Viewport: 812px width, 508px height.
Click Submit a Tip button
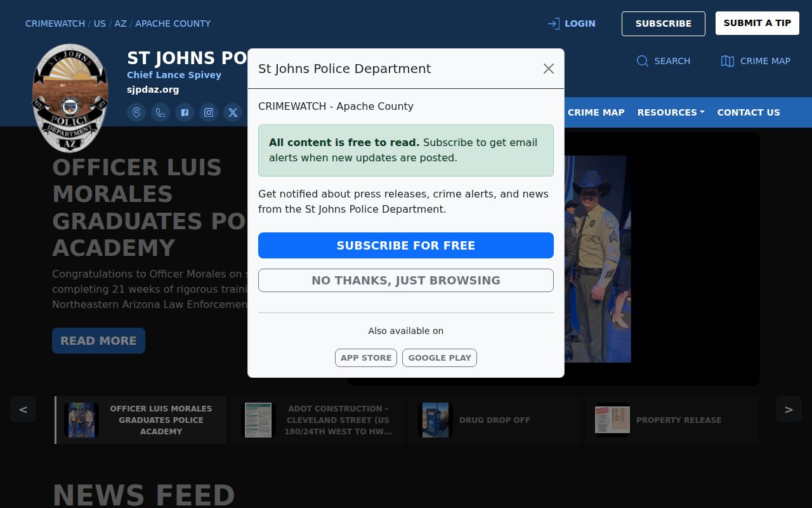point(757,23)
